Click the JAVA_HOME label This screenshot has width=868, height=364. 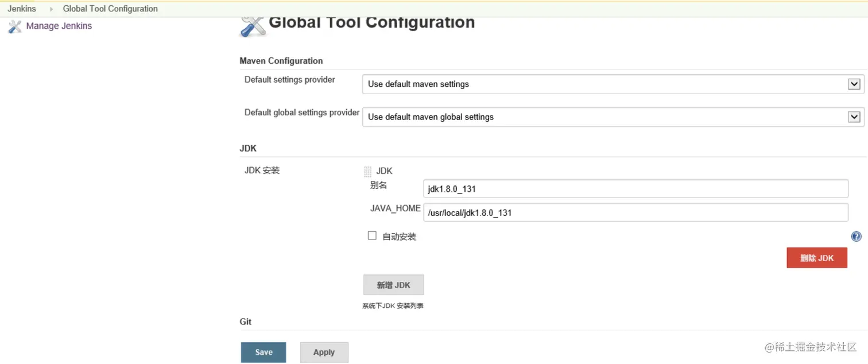coord(396,208)
